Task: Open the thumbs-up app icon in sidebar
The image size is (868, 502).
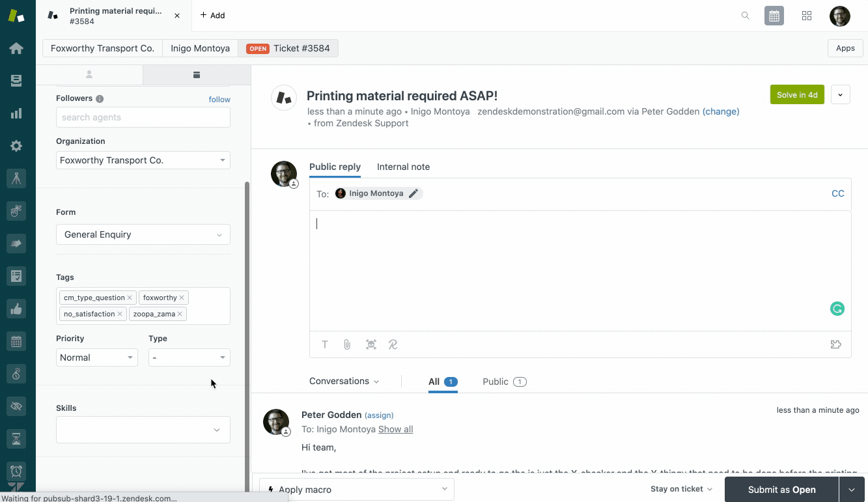Action: tap(16, 309)
